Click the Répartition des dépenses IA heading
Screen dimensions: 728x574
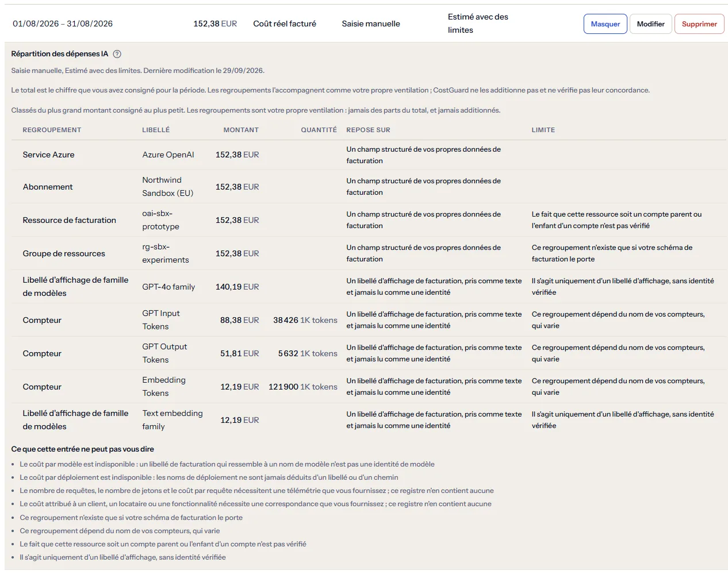60,54
